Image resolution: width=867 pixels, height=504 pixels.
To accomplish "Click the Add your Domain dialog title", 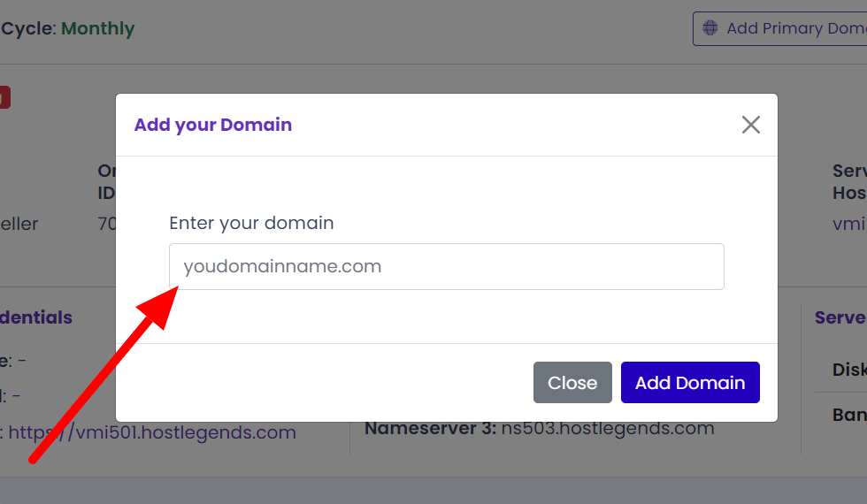I will tap(213, 125).
